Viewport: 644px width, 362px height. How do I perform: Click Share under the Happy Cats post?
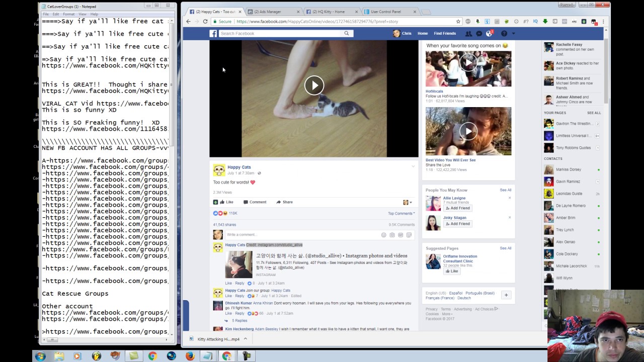coord(284,202)
